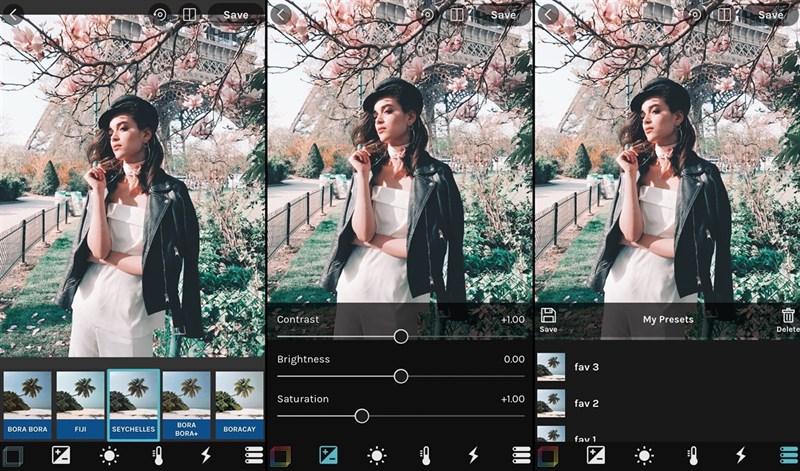Open exposure adjust tab in left screen
The width and height of the screenshot is (800, 471).
tap(61, 455)
